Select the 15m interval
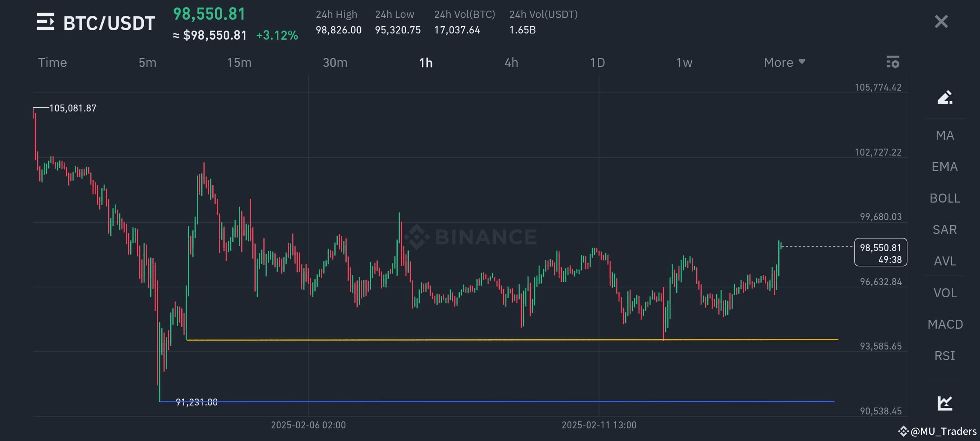 (x=239, y=62)
